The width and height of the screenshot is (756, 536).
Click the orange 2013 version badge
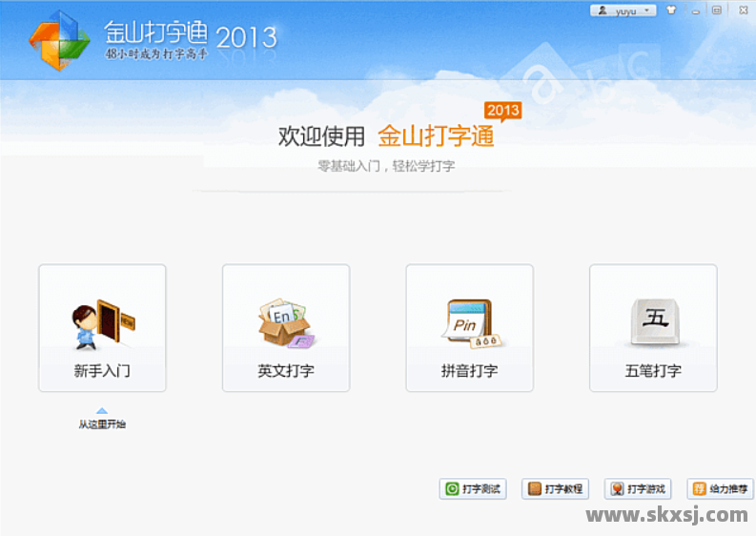(x=502, y=111)
